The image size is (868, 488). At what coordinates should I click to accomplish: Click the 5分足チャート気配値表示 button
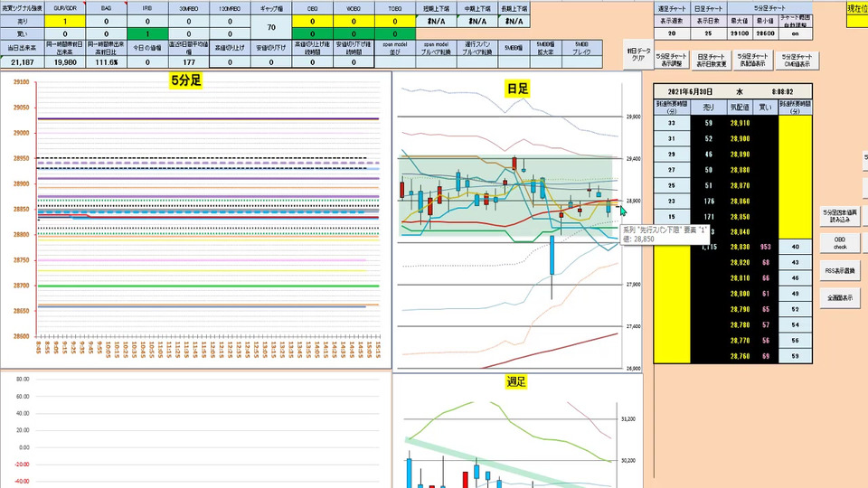(x=752, y=60)
